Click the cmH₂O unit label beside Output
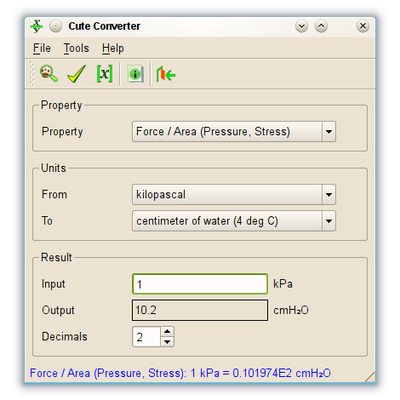Screen dimensions: 400x400 pyautogui.click(x=291, y=310)
